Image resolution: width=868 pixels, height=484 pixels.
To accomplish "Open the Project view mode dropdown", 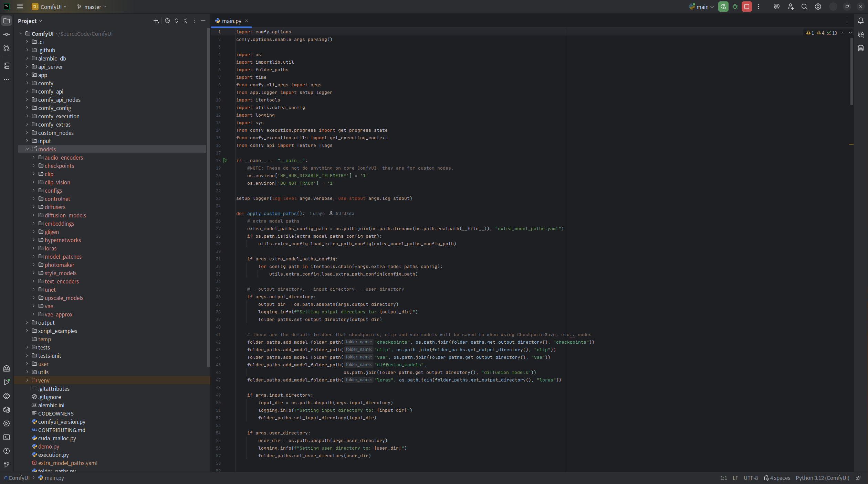I will 30,21.
